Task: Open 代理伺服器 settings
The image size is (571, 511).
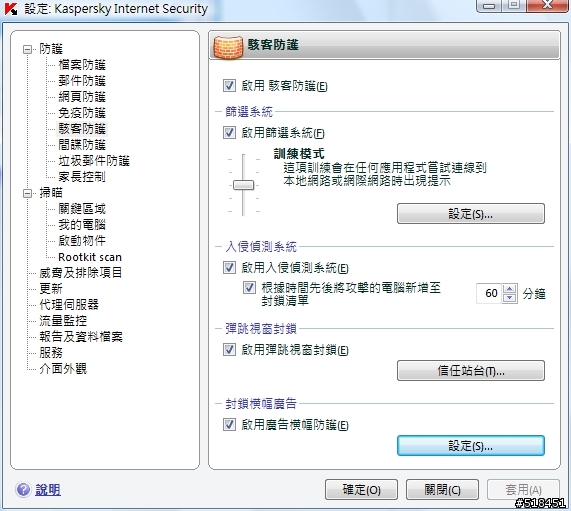Action: pos(69,305)
